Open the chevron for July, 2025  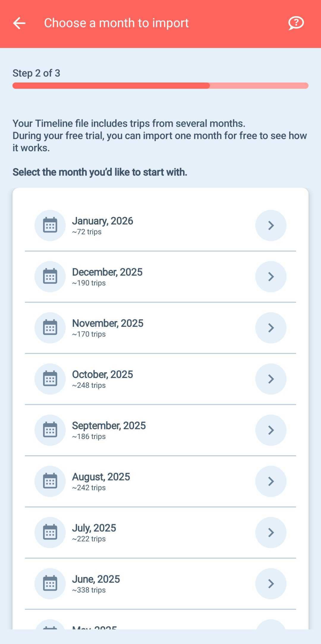coord(271,532)
